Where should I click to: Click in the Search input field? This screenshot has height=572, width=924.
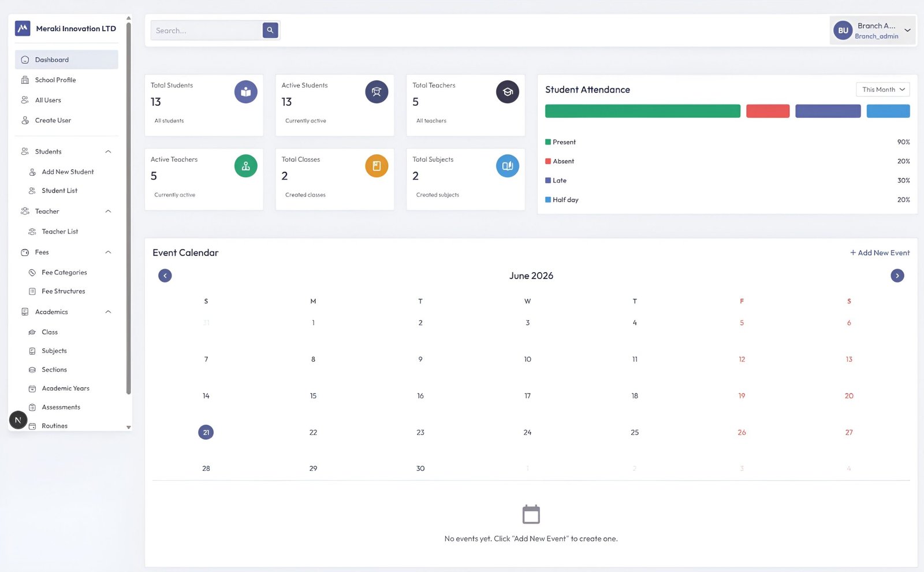[207, 31]
